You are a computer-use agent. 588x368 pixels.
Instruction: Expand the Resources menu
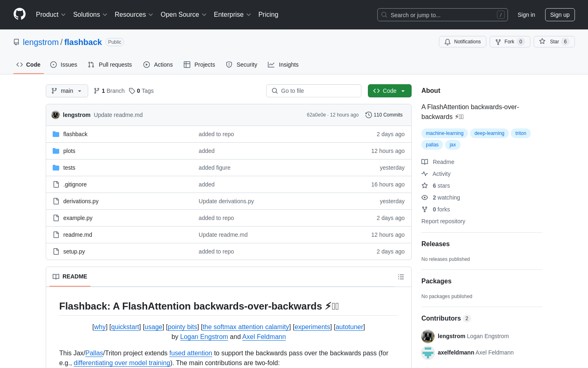(x=134, y=15)
